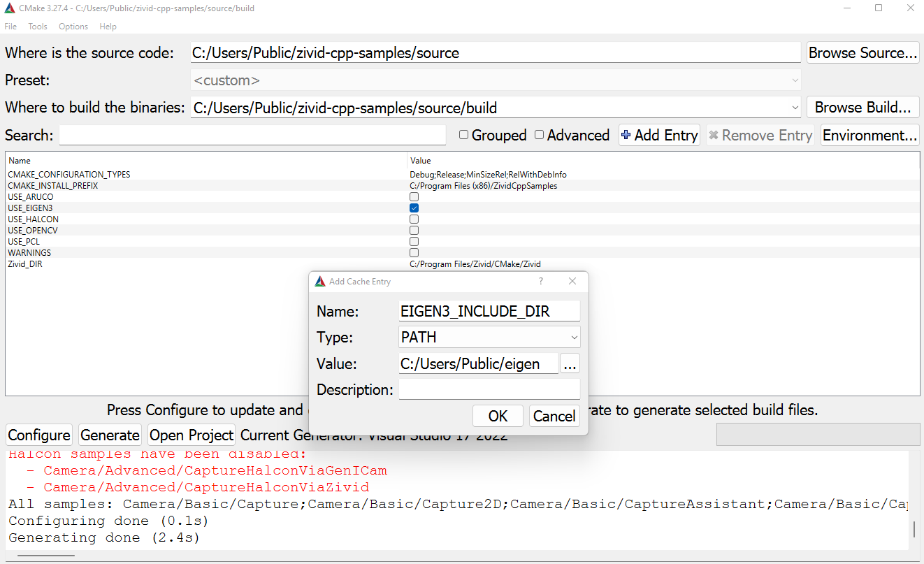Click the Add Entry plus icon
The width and height of the screenshot is (924, 564).
pos(626,135)
